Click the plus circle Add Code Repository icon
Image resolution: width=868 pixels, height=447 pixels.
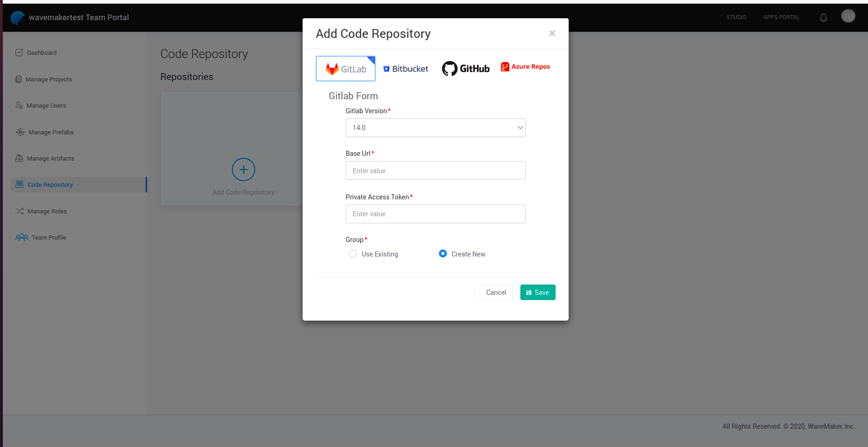coord(243,169)
